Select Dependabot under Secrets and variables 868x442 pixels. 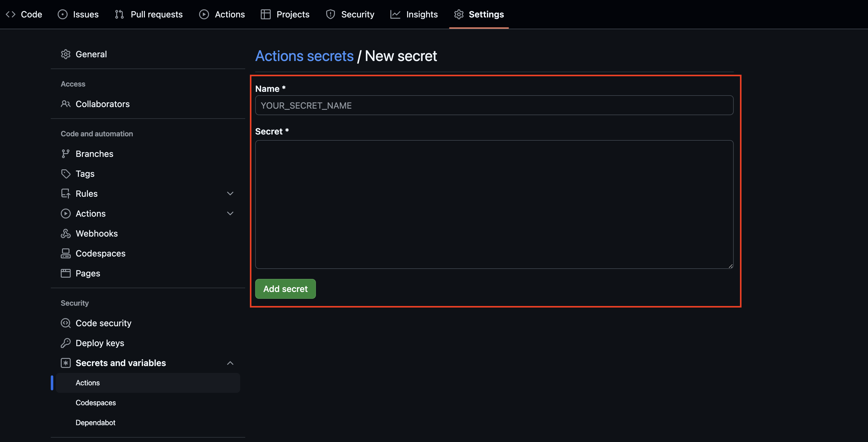(95, 422)
